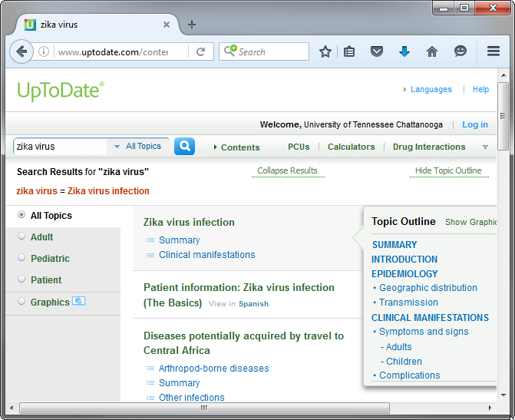This screenshot has height=420, width=515.
Task: Open a new browser tab
Action: pyautogui.click(x=192, y=25)
